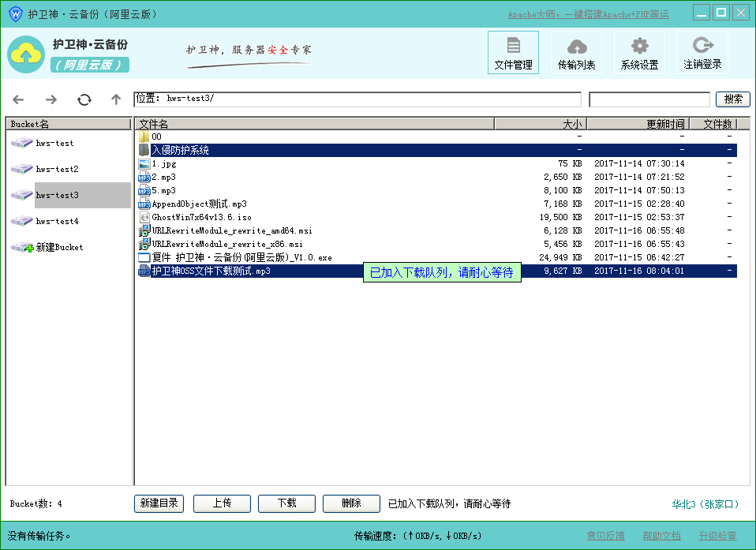
Task: Sort by the 文件名 column header
Action: point(314,124)
